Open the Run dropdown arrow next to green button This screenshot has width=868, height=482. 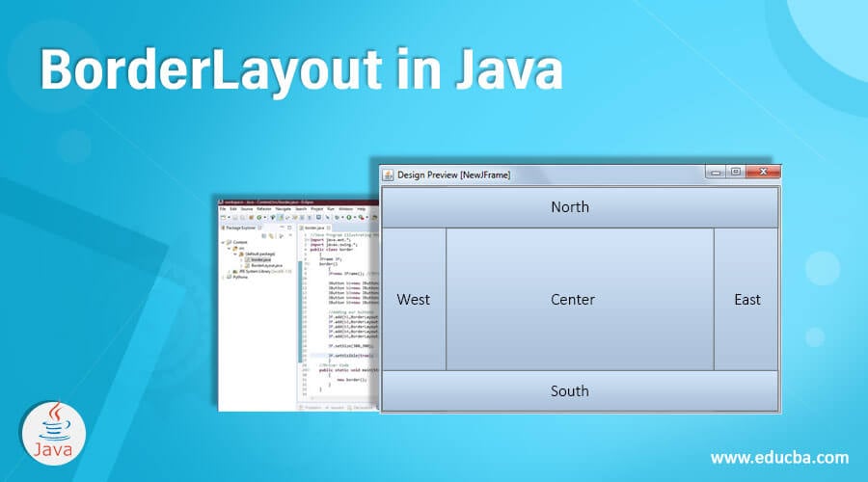pos(355,218)
